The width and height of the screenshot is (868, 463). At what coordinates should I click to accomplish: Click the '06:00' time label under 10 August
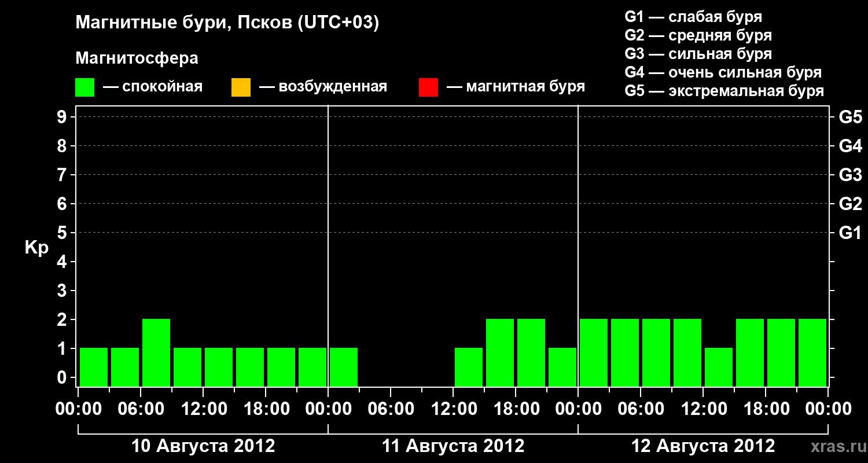pyautogui.click(x=142, y=409)
